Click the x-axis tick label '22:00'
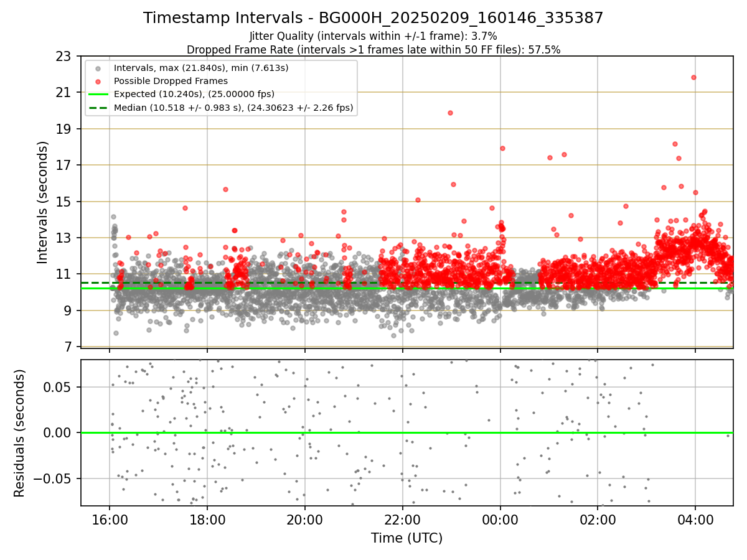Image resolution: width=747 pixels, height=560 pixels. tap(403, 519)
